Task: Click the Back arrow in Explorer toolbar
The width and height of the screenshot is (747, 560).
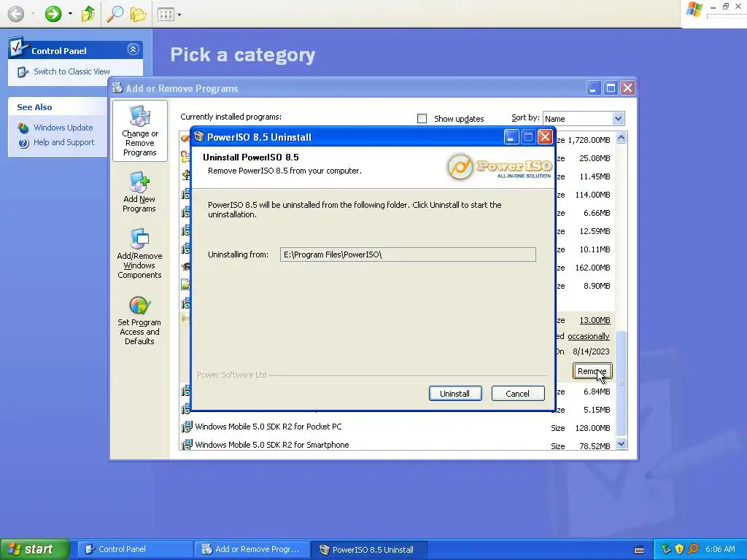Action: 16,14
